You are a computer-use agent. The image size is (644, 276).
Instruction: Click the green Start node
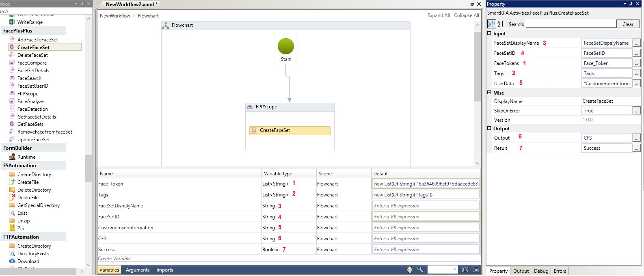coord(286,46)
